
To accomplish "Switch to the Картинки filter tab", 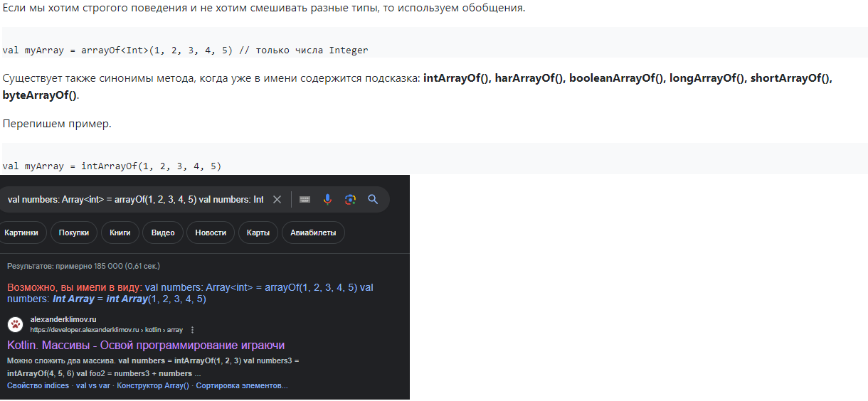I will pos(21,232).
